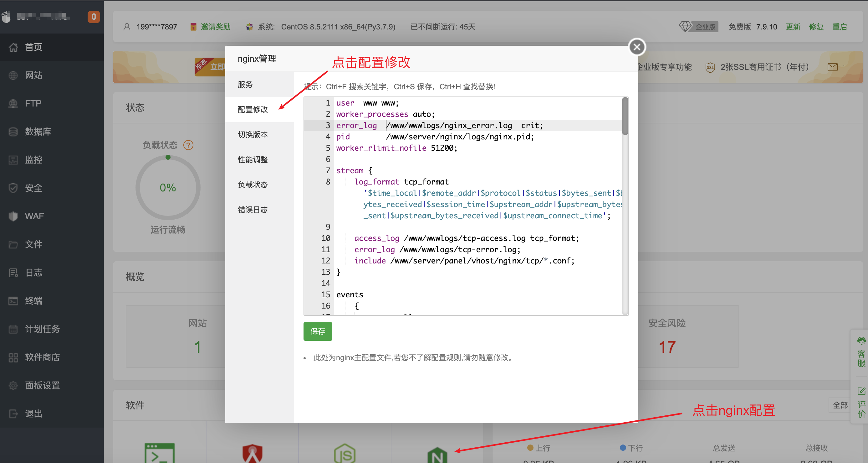Click the load status help question icon
This screenshot has width=868, height=463.
[x=188, y=145]
